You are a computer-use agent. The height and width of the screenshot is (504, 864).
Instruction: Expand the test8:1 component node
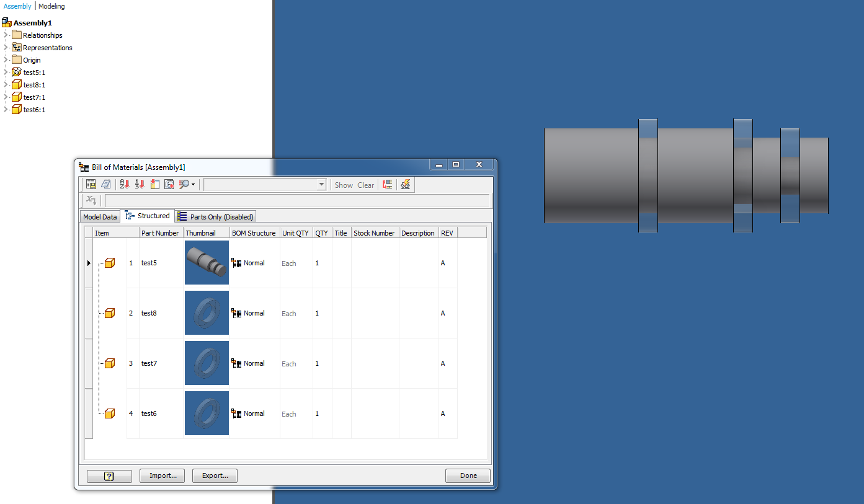pos(6,84)
